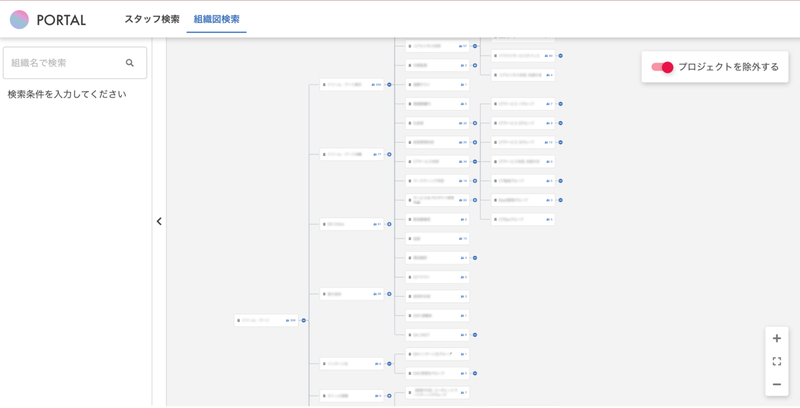This screenshot has width=800, height=408.
Task: Click the プロジェクトを除外する label text
Action: (728, 67)
